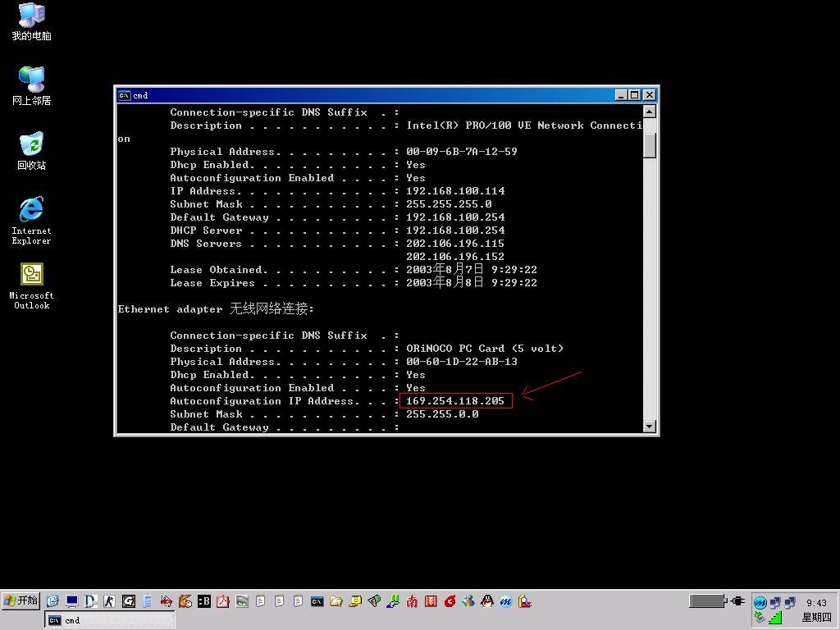Open the folder quick launch icon
This screenshot has height=630, width=840.
coord(336,601)
